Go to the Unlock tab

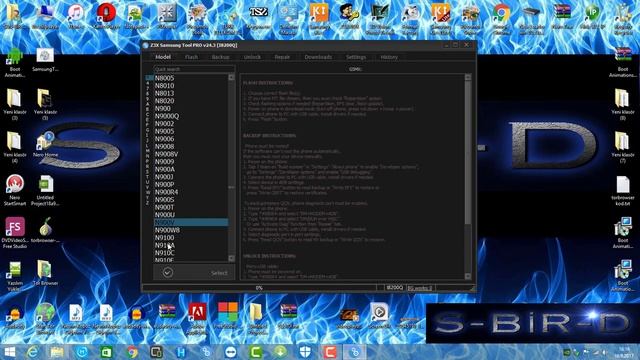[252, 57]
